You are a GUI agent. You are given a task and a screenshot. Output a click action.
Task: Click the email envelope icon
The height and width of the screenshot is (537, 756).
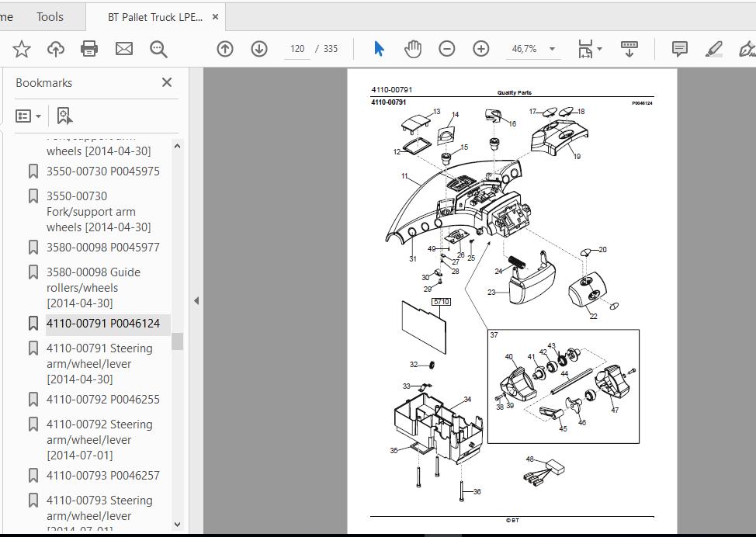[124, 49]
